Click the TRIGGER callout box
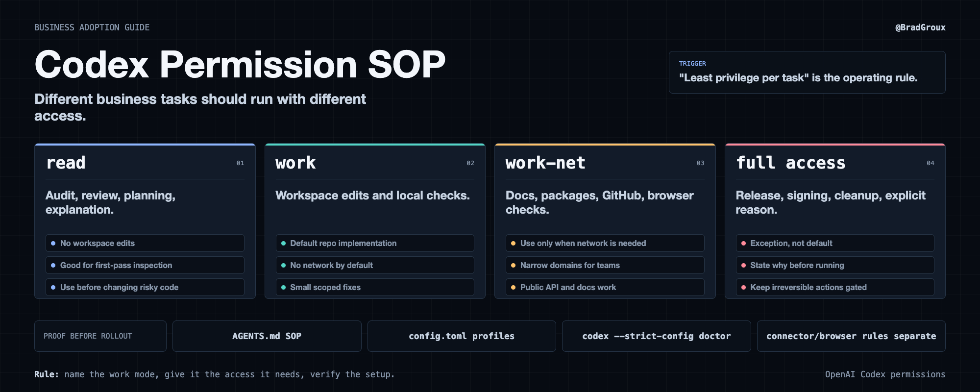 (x=807, y=72)
